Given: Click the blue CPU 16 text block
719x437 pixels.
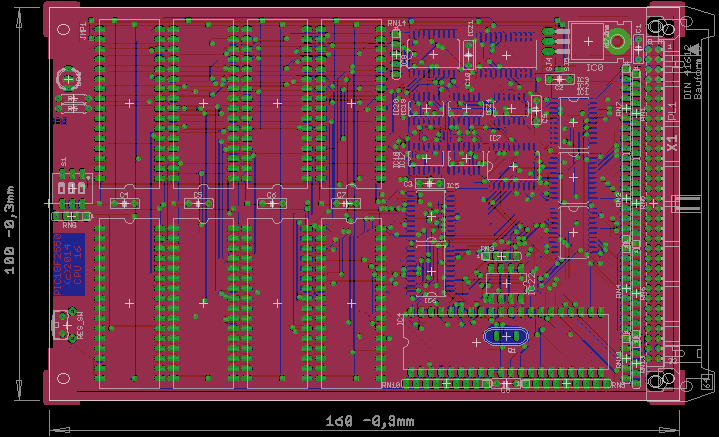Looking at the screenshot, I should (x=71, y=265).
